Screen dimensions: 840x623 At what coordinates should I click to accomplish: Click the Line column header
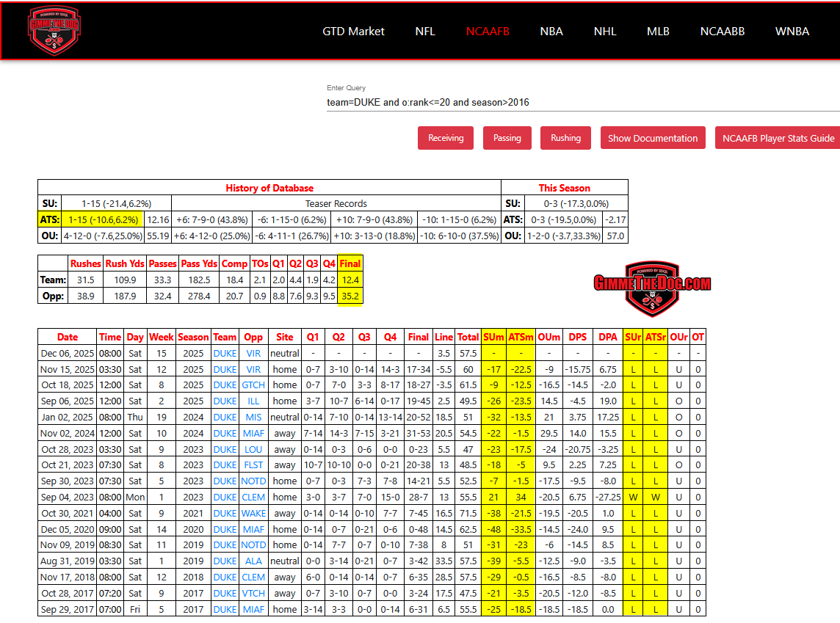pos(443,338)
